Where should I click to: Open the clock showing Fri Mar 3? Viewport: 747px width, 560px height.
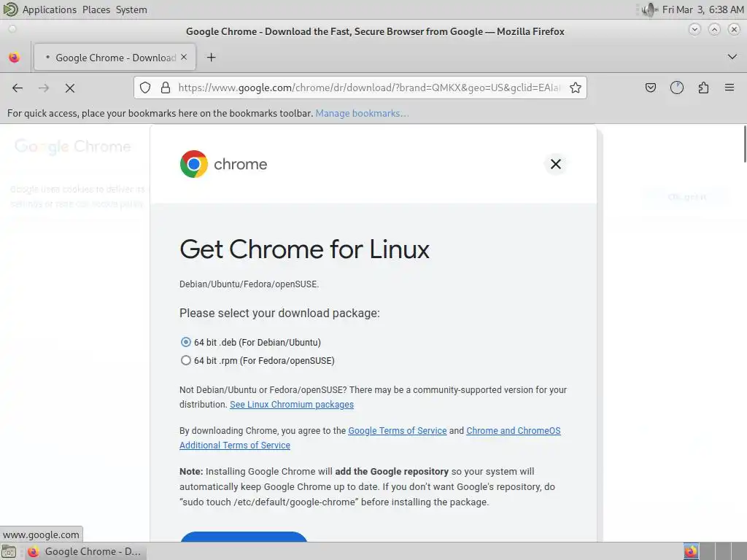click(703, 9)
